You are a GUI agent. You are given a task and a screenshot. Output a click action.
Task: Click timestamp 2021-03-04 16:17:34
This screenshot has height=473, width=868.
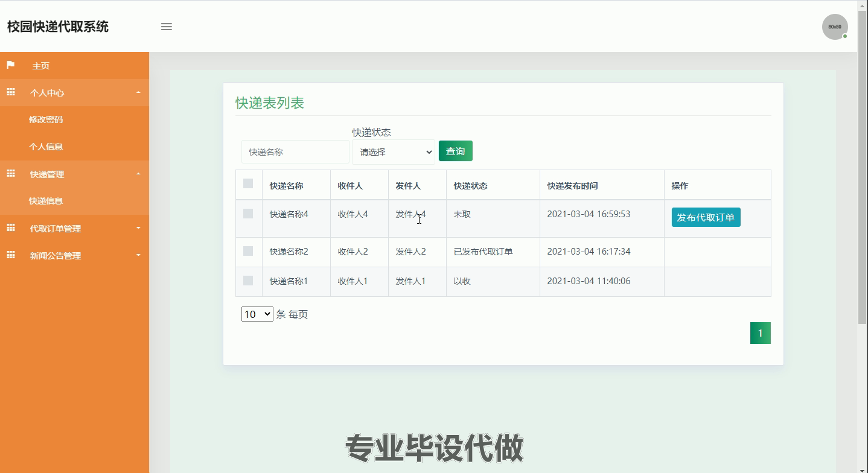[x=589, y=252]
